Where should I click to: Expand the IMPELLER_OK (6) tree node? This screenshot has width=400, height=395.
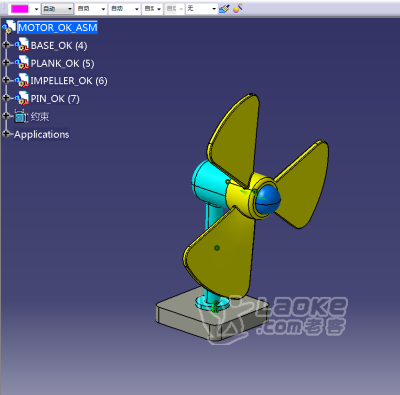coord(6,80)
